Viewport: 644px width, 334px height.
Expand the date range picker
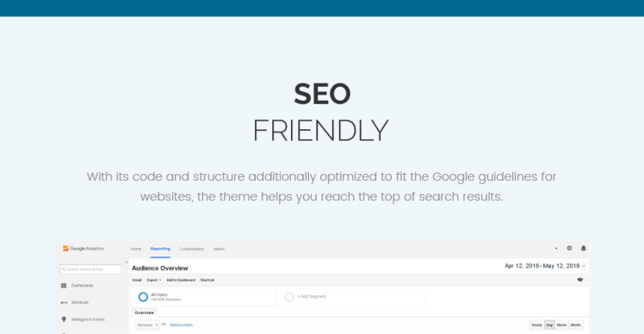545,266
